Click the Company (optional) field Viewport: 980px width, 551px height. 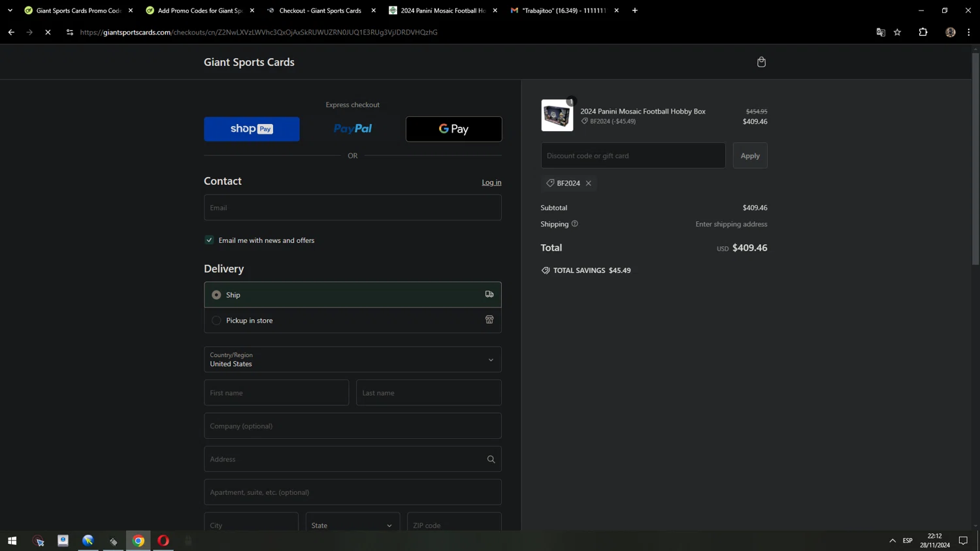click(x=353, y=426)
